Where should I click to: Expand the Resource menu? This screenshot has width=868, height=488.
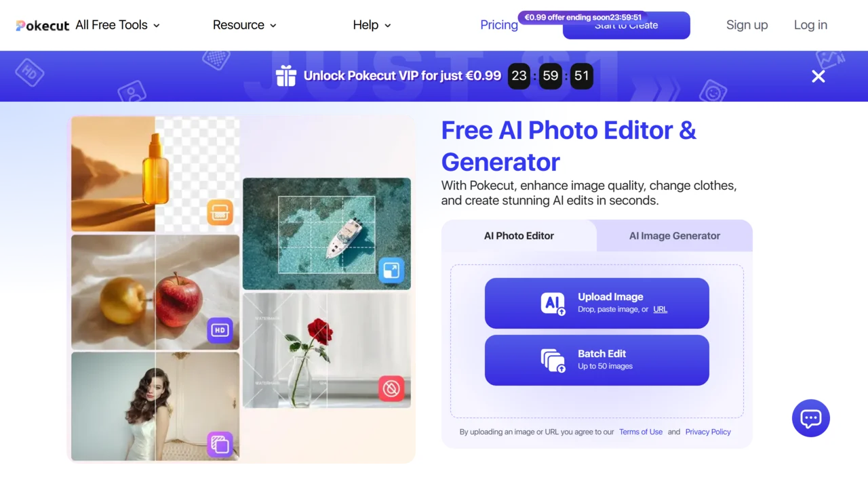click(x=245, y=25)
